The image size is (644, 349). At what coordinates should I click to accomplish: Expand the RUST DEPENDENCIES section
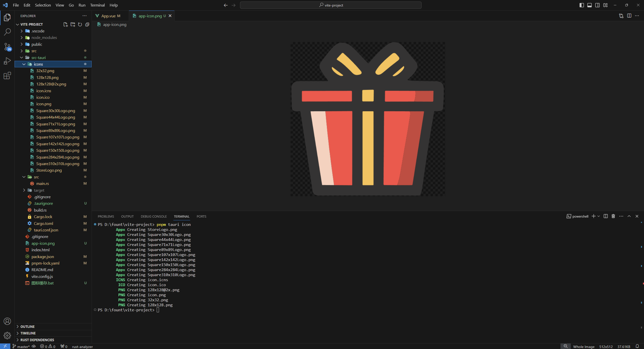point(53,340)
